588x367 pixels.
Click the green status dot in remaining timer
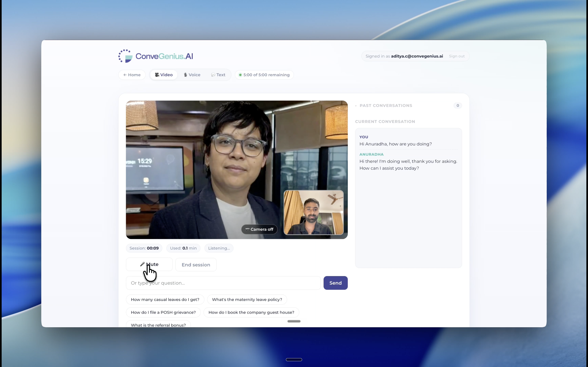click(240, 75)
